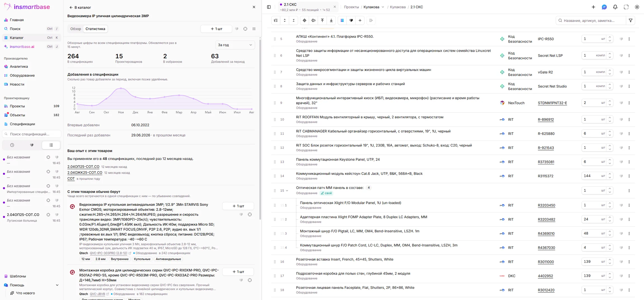
Task: Show recent specifications with clock icon
Action: tap(12, 145)
